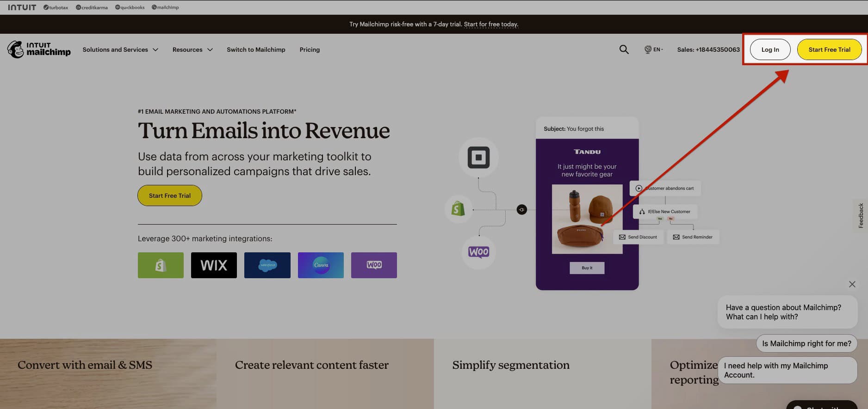Select the Shopify integration tile

(161, 265)
